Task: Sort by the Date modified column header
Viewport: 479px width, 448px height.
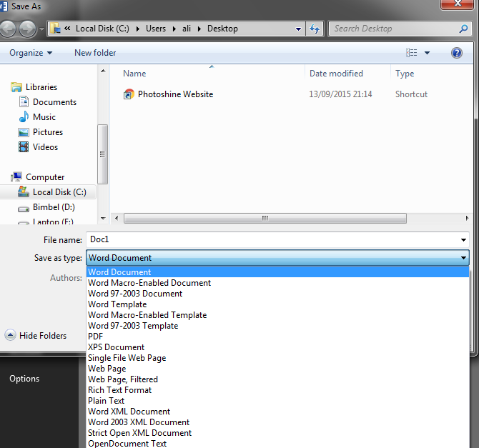Action: click(336, 74)
